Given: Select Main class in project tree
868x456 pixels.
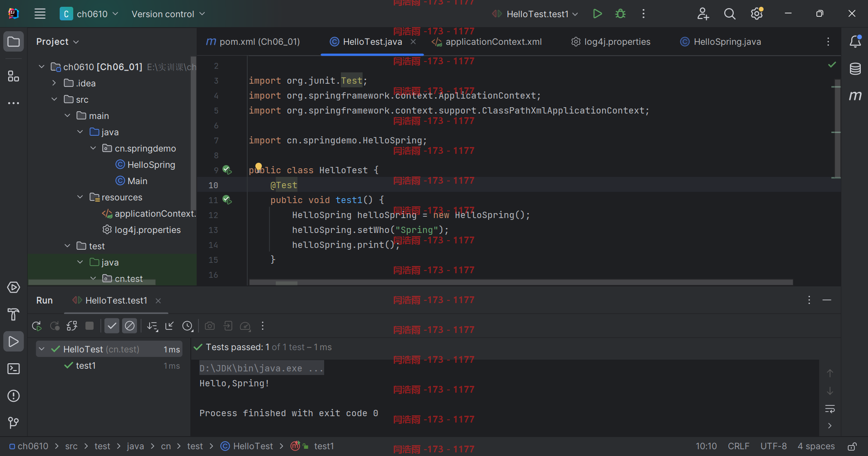Looking at the screenshot, I should 131,181.
